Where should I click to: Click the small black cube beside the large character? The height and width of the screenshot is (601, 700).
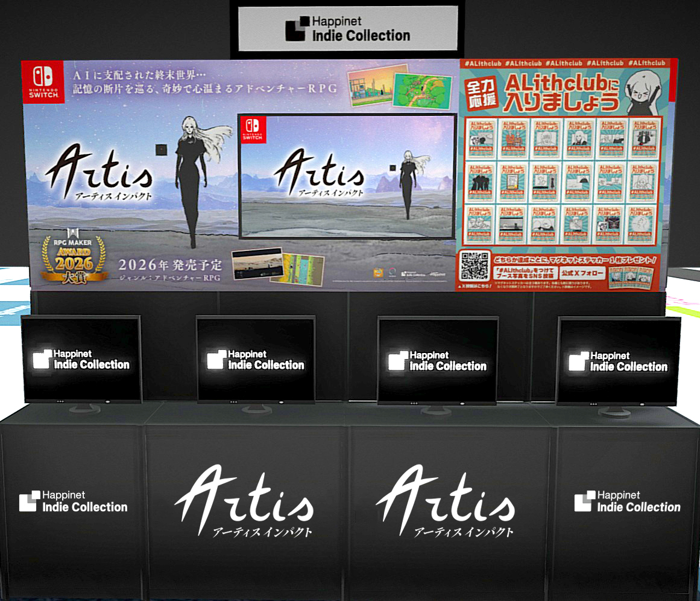point(161,149)
